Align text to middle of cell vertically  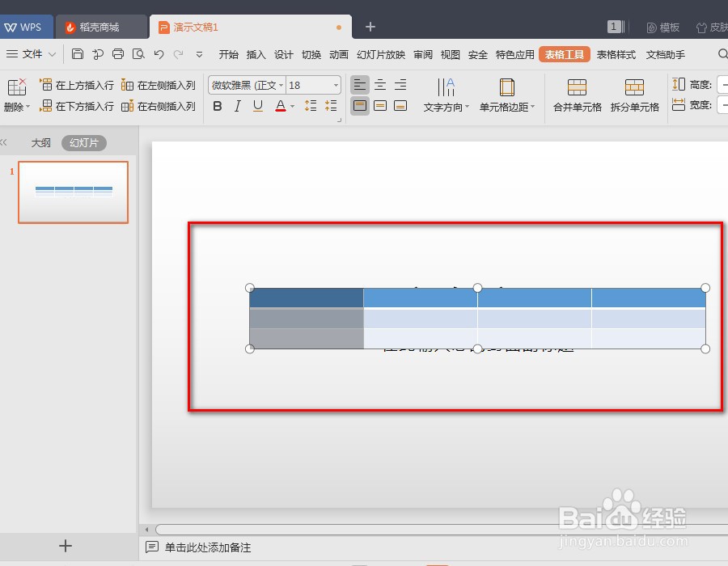[380, 106]
